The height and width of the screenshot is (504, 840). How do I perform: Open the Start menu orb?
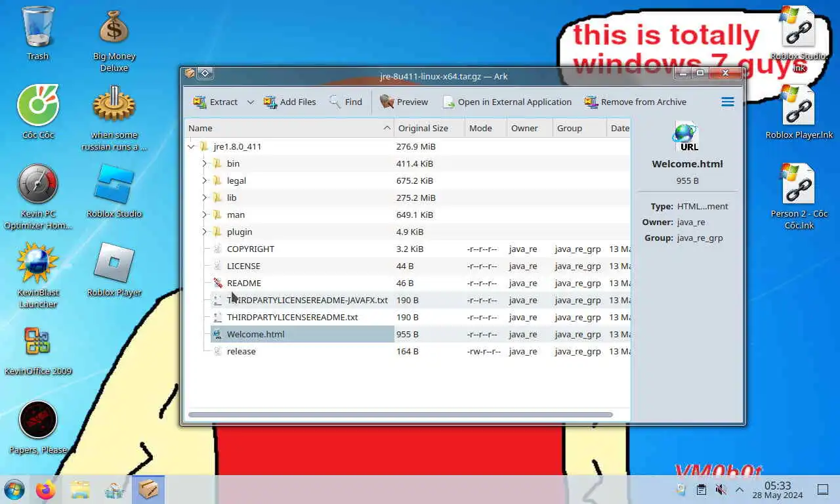14,490
